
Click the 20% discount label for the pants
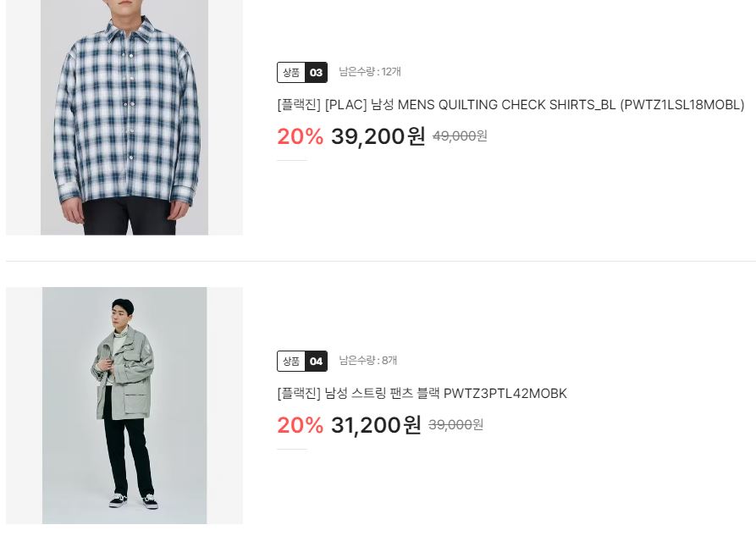click(300, 425)
